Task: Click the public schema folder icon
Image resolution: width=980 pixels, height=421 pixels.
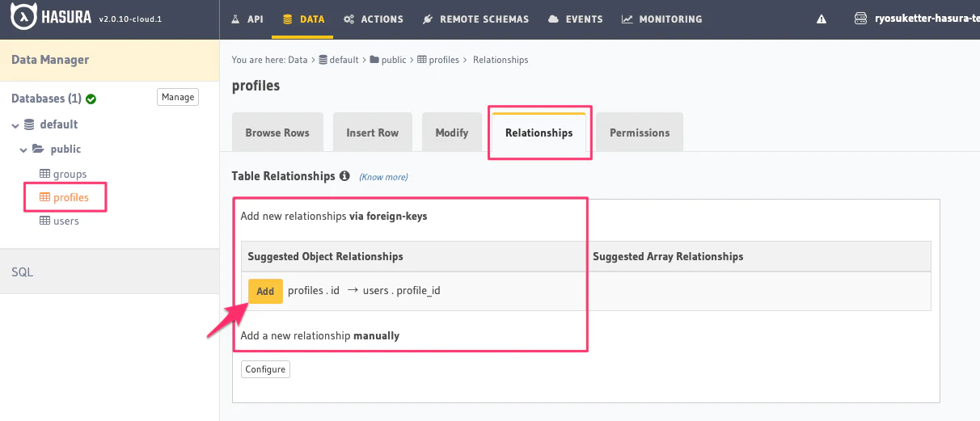Action: tap(38, 149)
